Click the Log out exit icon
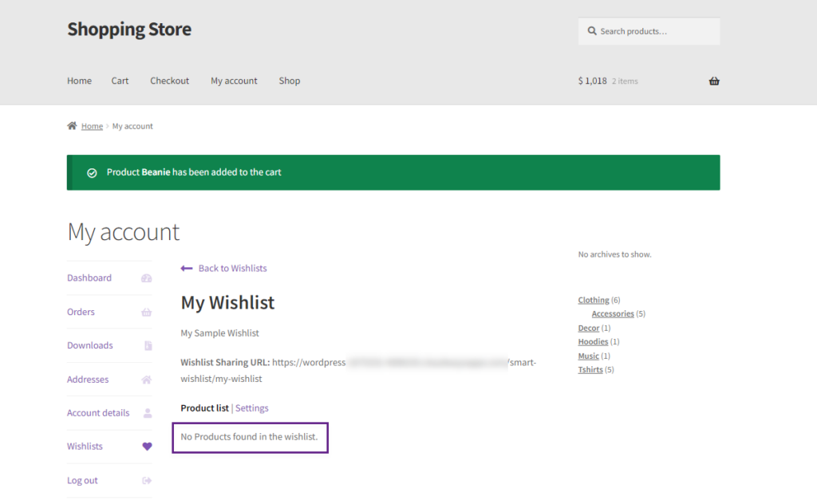 [147, 481]
